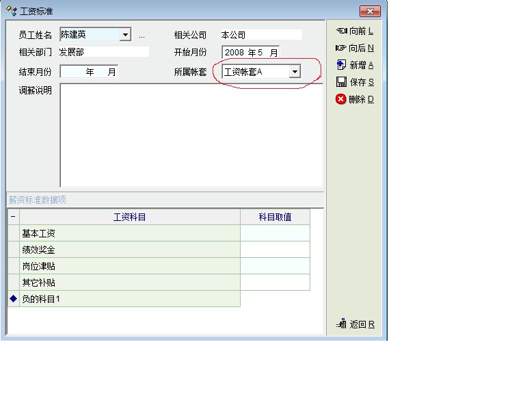Select the blue diamond row marker
Viewport: 525px width, 420px height.
13,299
